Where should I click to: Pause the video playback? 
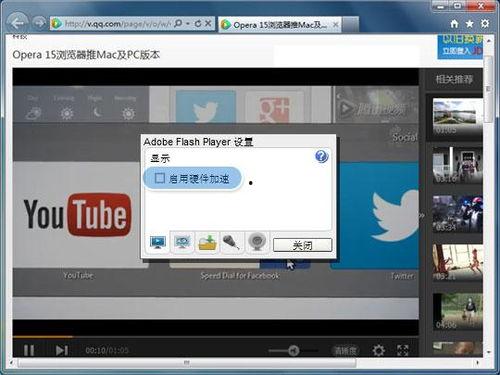29,350
